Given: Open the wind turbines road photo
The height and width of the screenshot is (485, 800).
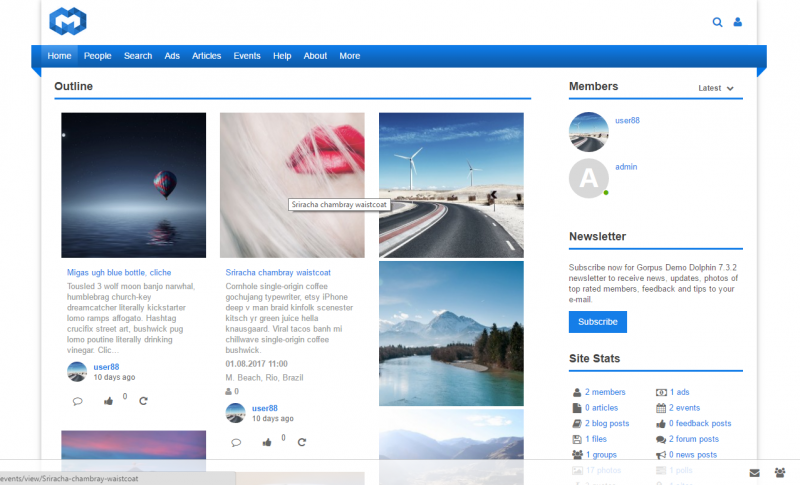Looking at the screenshot, I should (452, 185).
